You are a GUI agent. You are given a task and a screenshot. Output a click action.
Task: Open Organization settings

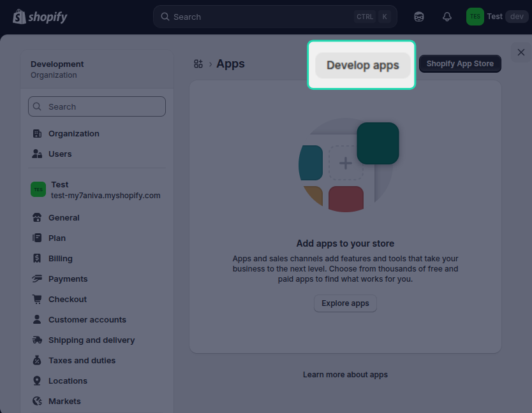tap(97, 134)
